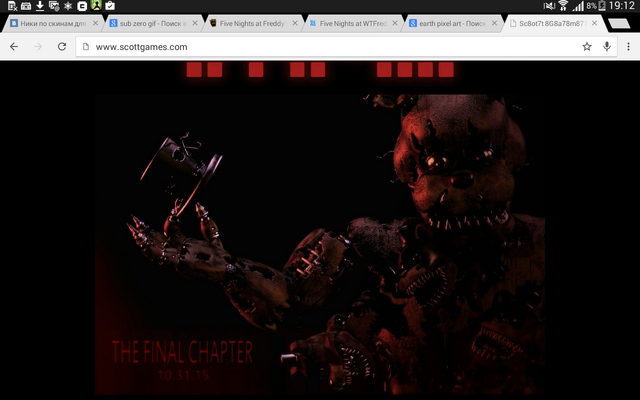Close the 'Five Nights at WTFred' tab
The height and width of the screenshot is (400, 640).
[395, 23]
